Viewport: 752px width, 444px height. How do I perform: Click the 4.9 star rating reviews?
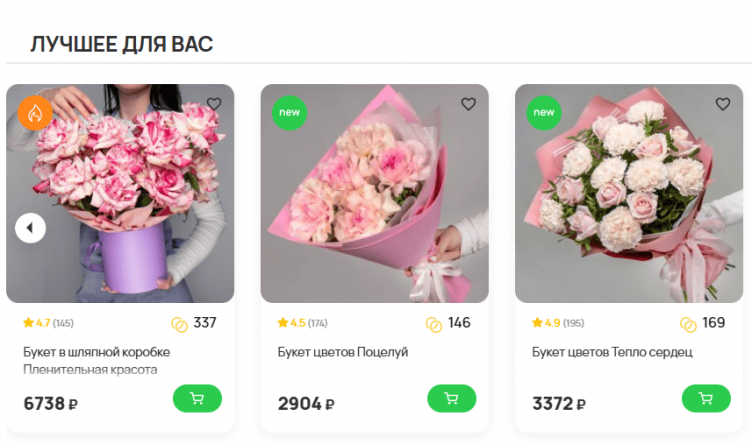pos(557,323)
